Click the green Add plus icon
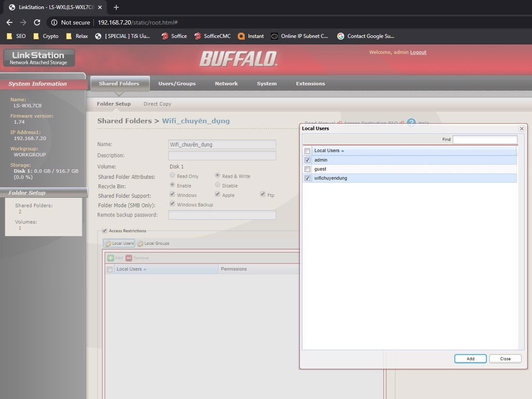The height and width of the screenshot is (399, 532). (x=111, y=258)
